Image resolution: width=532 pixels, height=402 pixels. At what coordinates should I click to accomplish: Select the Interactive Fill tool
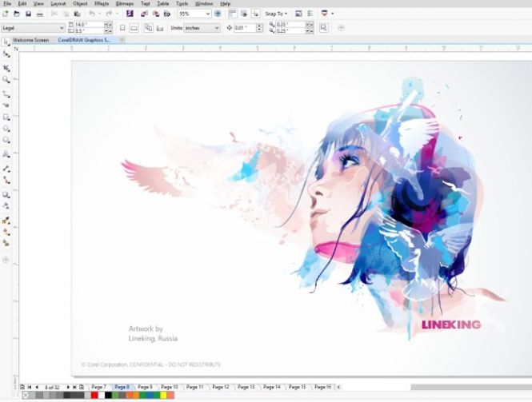pyautogui.click(x=6, y=233)
